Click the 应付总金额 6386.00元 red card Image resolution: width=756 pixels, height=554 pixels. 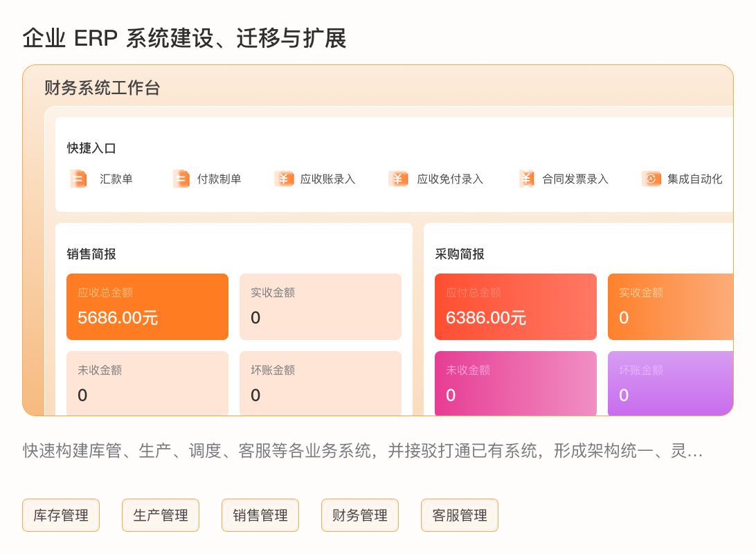515,307
